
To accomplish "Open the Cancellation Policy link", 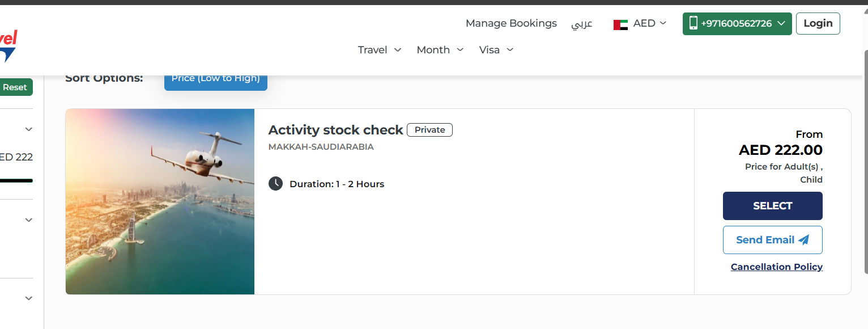I will click(x=776, y=267).
